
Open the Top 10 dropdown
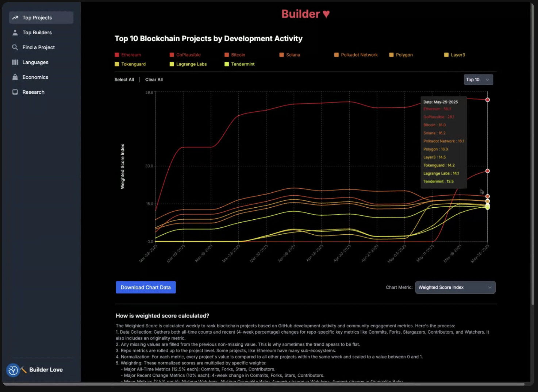(478, 80)
